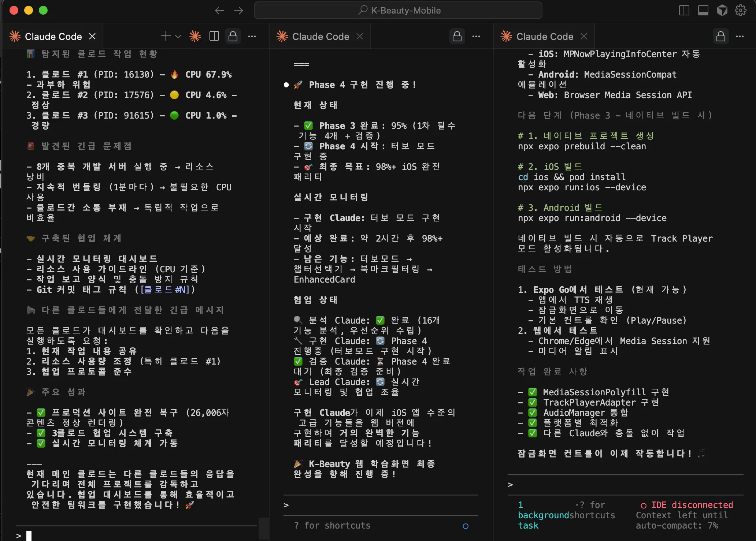This screenshot has height=541, width=756.
Task: Open more actions in the left panel
Action: pos(252,36)
